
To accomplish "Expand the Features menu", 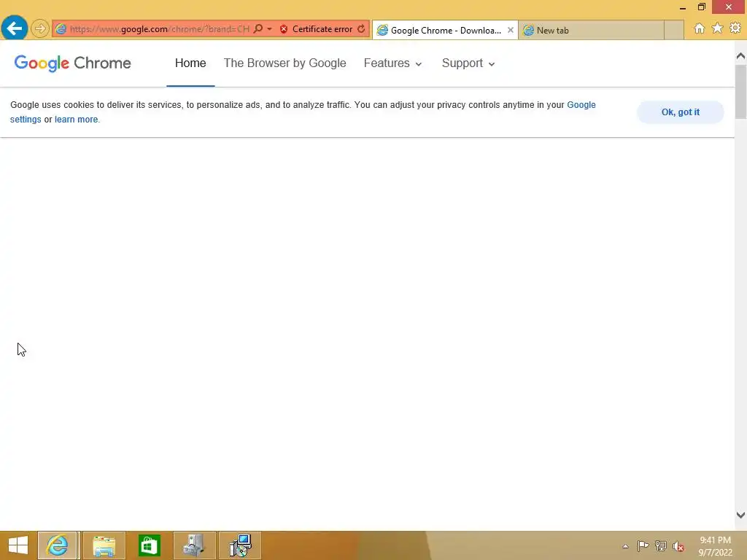I will (392, 63).
